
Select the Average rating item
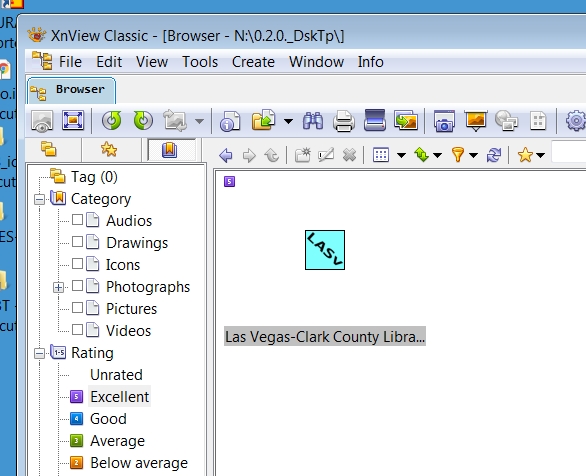tap(117, 441)
